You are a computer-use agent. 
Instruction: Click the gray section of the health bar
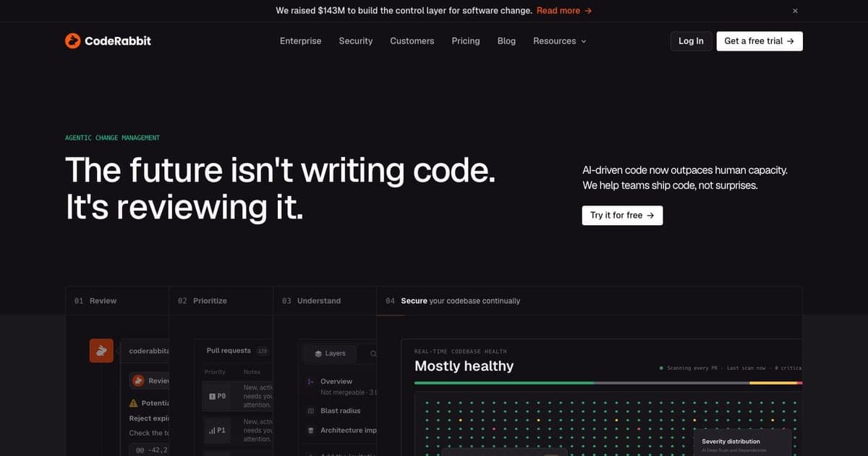coord(672,383)
